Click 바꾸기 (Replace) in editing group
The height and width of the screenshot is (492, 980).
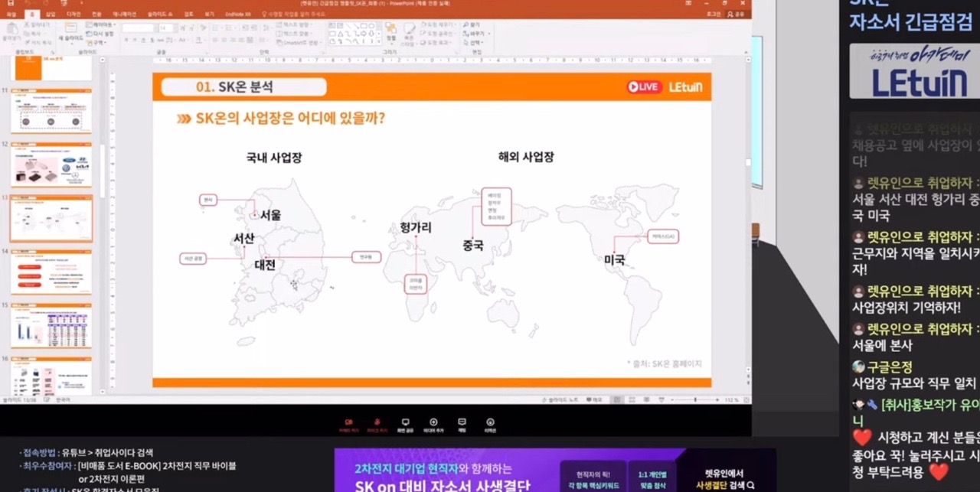click(476, 34)
